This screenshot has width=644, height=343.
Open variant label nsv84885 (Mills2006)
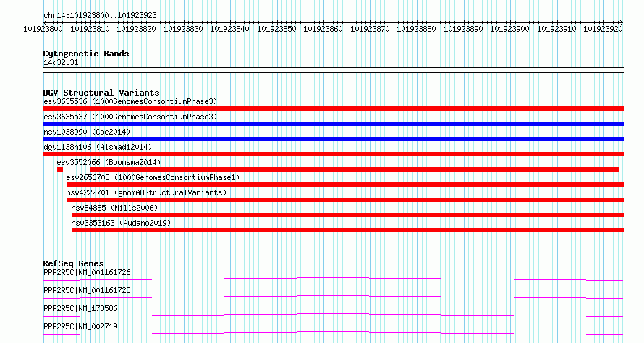click(114, 208)
